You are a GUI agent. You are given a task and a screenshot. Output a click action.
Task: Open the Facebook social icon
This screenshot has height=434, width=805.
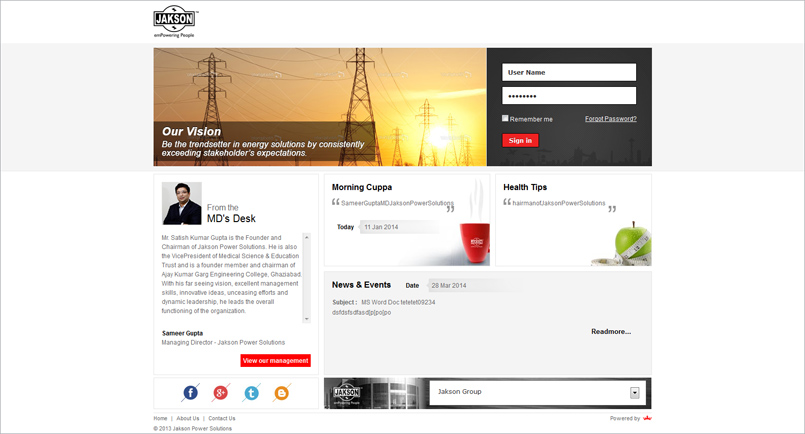click(190, 393)
